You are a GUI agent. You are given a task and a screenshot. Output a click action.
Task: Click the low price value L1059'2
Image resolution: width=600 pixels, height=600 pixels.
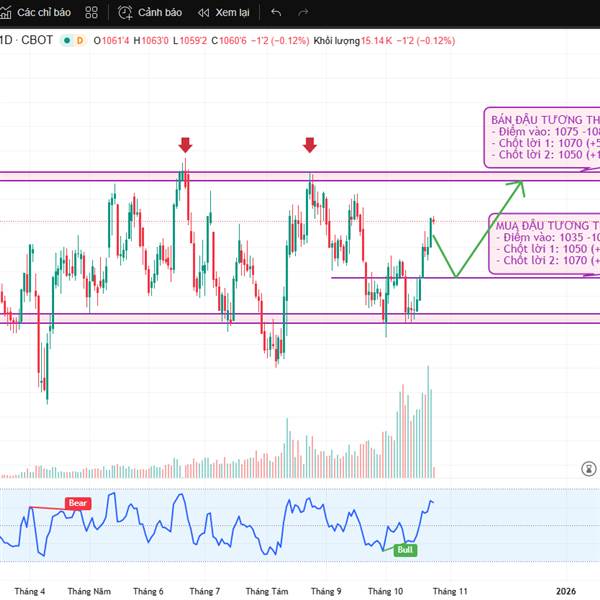pos(190,41)
